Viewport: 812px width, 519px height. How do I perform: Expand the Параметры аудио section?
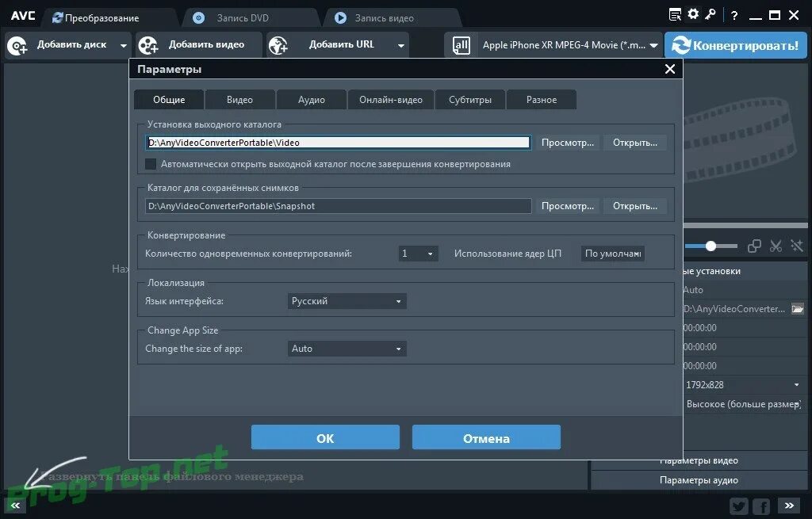699,480
